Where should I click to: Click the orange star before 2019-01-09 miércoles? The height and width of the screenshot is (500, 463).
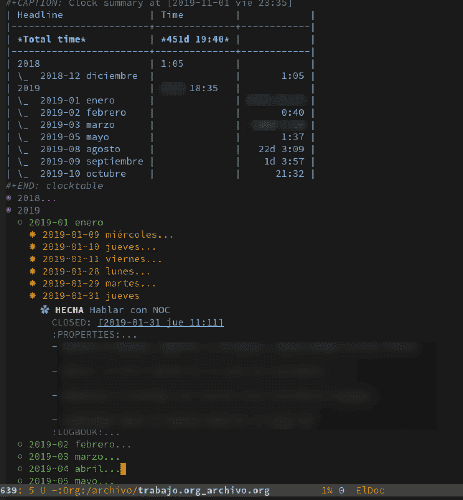click(33, 234)
